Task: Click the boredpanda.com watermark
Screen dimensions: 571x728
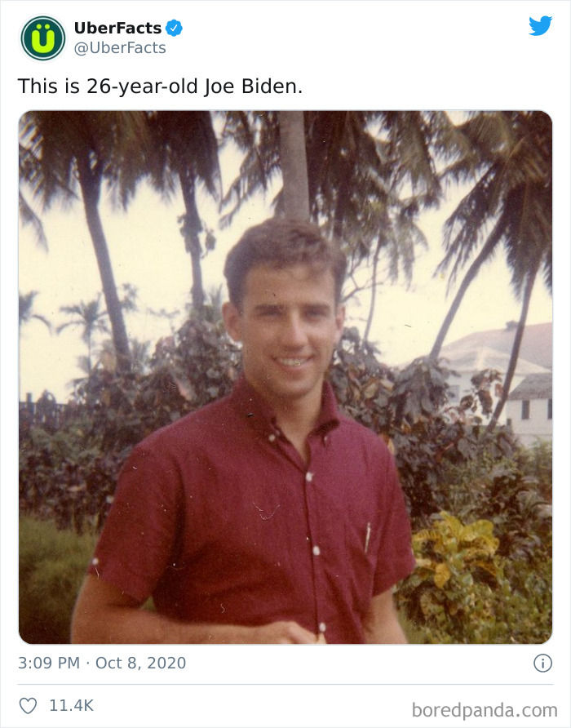Action: [485, 710]
